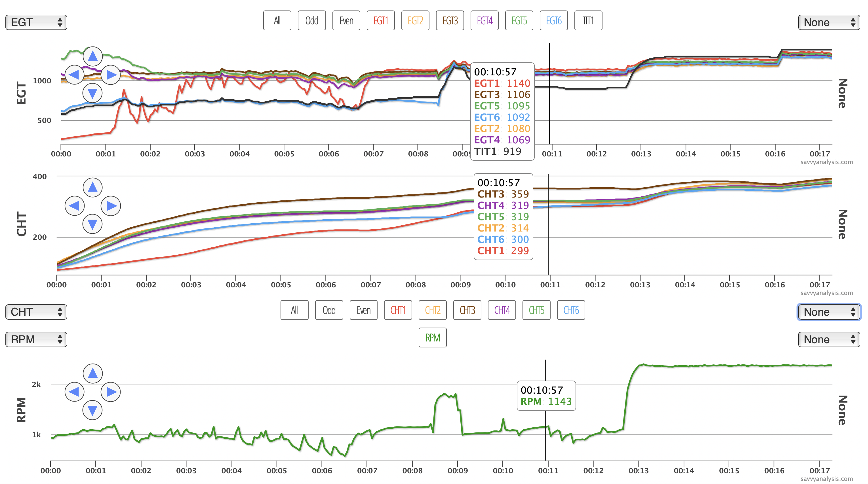The image size is (868, 484).
Task: Pan the CHT chart down
Action: [93, 224]
